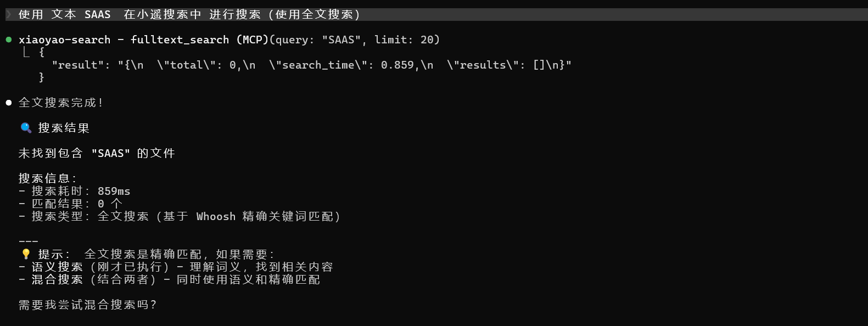
Task: Click the magnifier icon next to 搜索结果
Action: coord(26,128)
